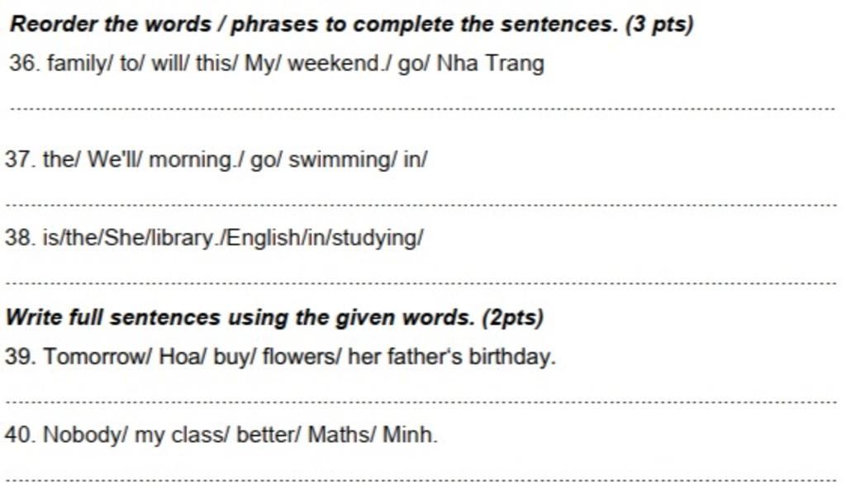Click the word 'weekend./' in question 36
The height and width of the screenshot is (504, 846).
click(340, 64)
